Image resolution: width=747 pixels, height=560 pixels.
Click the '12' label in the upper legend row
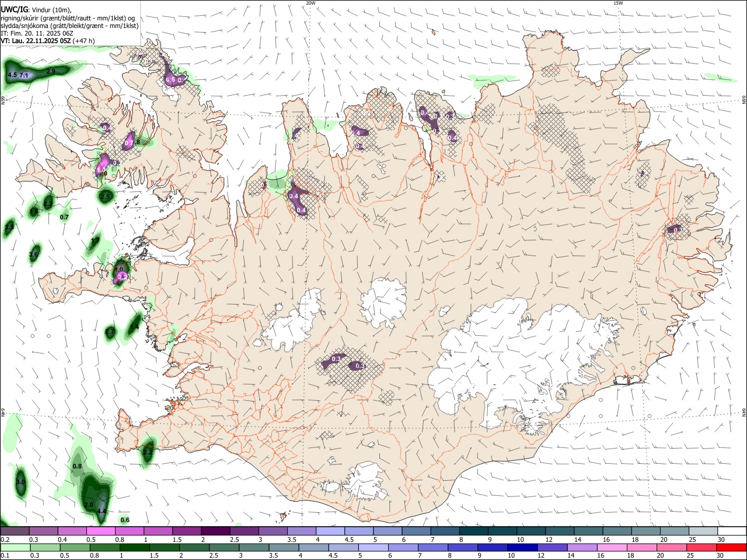(x=549, y=540)
